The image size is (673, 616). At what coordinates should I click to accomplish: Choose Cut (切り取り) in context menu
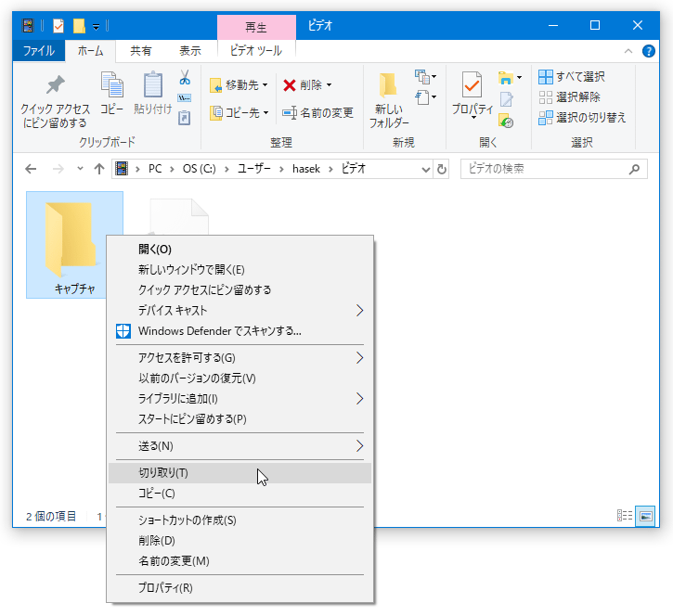239,473
